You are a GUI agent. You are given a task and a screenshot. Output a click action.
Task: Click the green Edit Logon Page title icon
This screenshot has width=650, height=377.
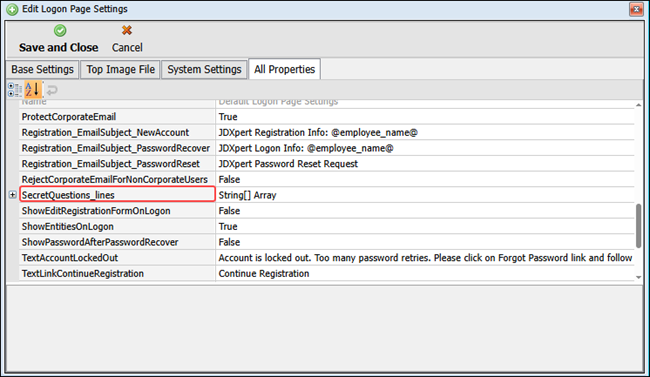12,9
